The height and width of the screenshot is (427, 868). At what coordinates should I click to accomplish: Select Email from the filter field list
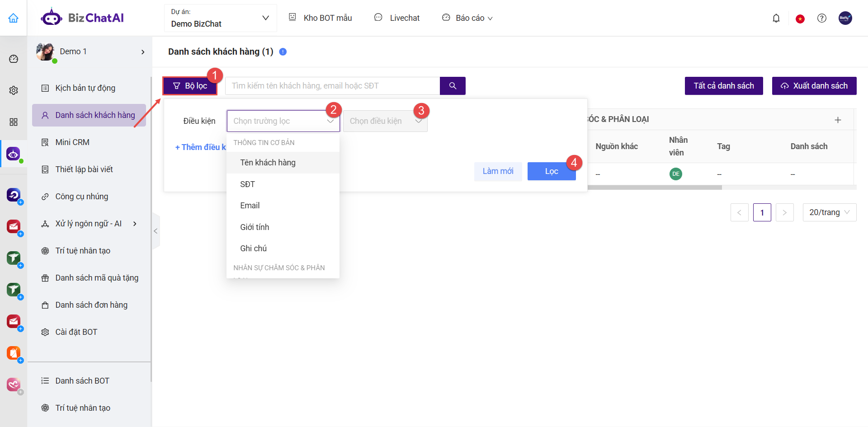coord(250,206)
